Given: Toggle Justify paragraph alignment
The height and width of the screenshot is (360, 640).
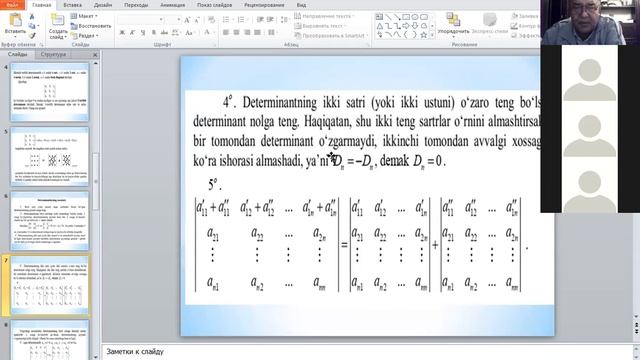Looking at the screenshot, I should pyautogui.click(x=257, y=32).
